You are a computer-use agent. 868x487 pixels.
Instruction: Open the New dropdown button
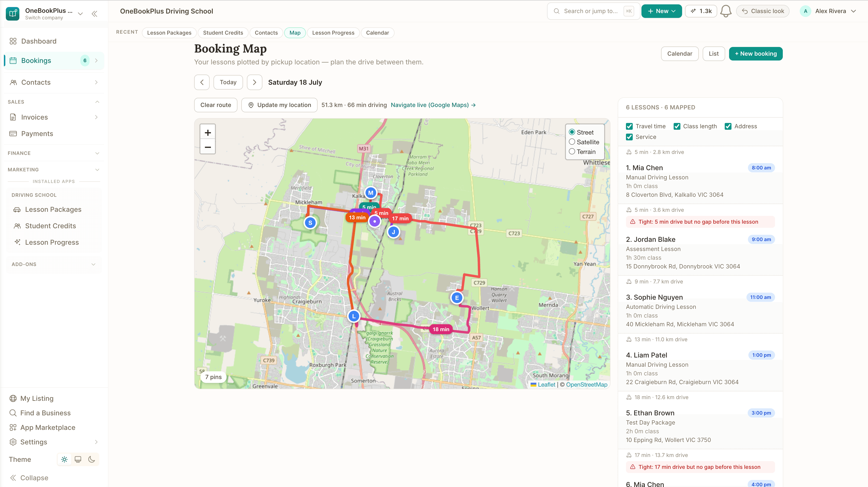(x=662, y=11)
